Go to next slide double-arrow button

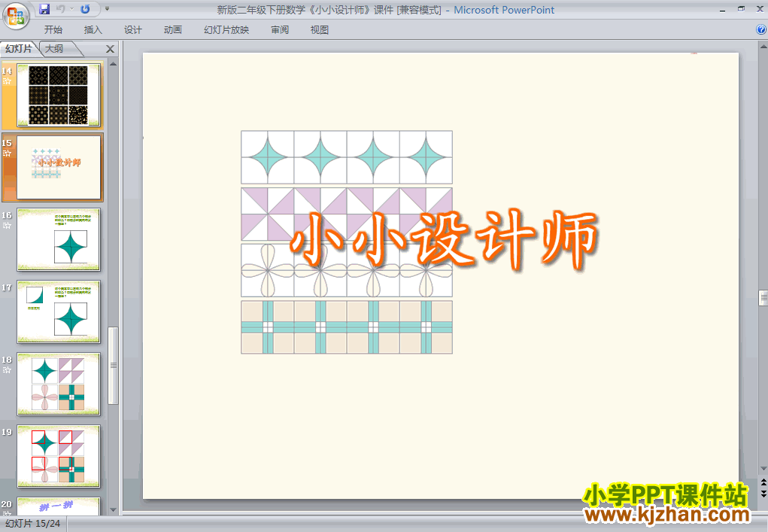click(x=763, y=494)
